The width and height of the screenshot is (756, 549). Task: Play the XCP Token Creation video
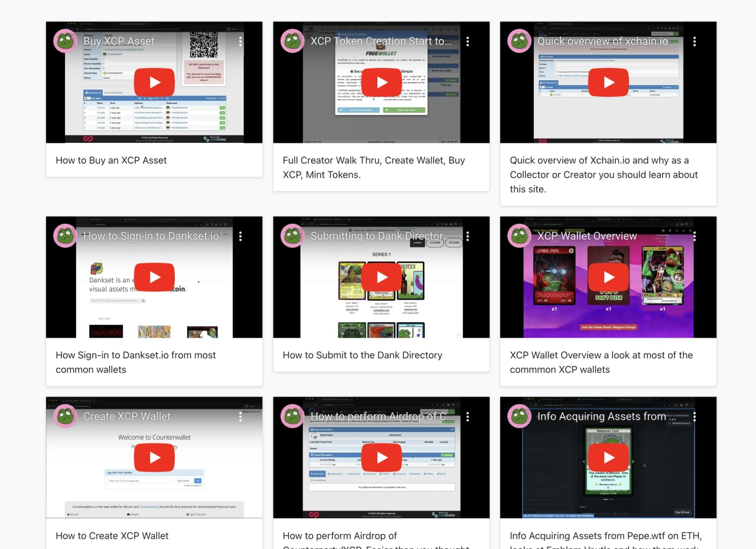(382, 82)
